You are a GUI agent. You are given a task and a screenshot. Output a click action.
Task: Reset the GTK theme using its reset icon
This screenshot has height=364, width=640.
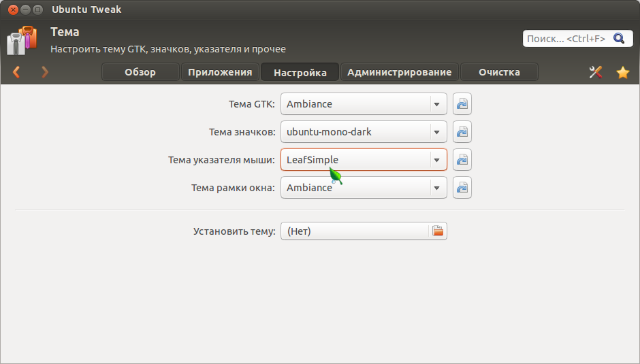[x=462, y=104]
